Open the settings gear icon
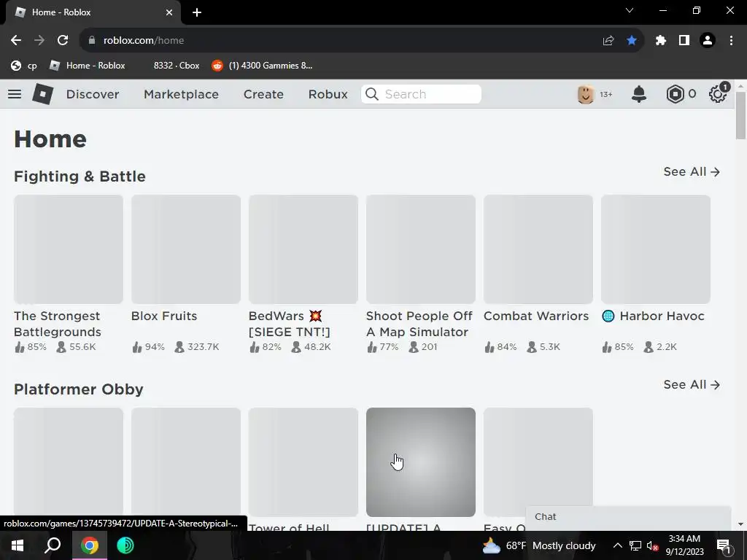The height and width of the screenshot is (560, 747). click(x=718, y=94)
